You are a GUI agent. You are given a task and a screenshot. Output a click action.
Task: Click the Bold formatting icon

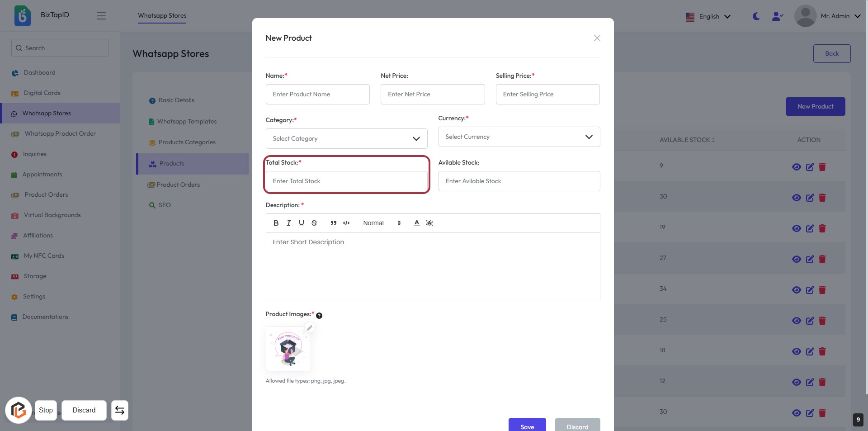pos(276,223)
